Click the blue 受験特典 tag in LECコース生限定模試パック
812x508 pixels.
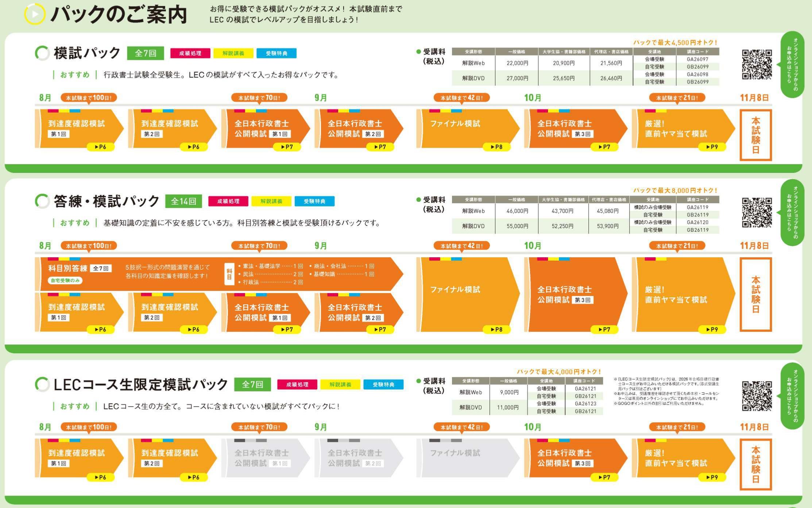point(383,384)
